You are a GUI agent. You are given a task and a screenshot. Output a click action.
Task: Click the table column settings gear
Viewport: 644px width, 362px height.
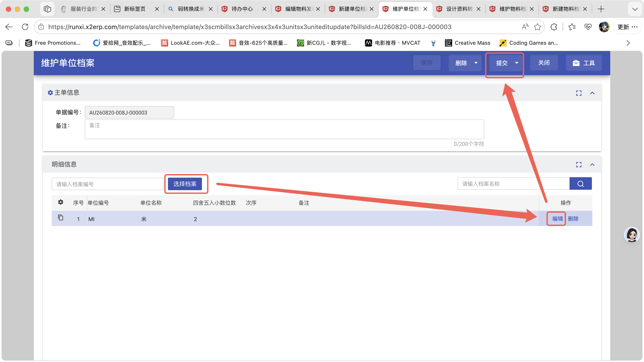pyautogui.click(x=61, y=202)
